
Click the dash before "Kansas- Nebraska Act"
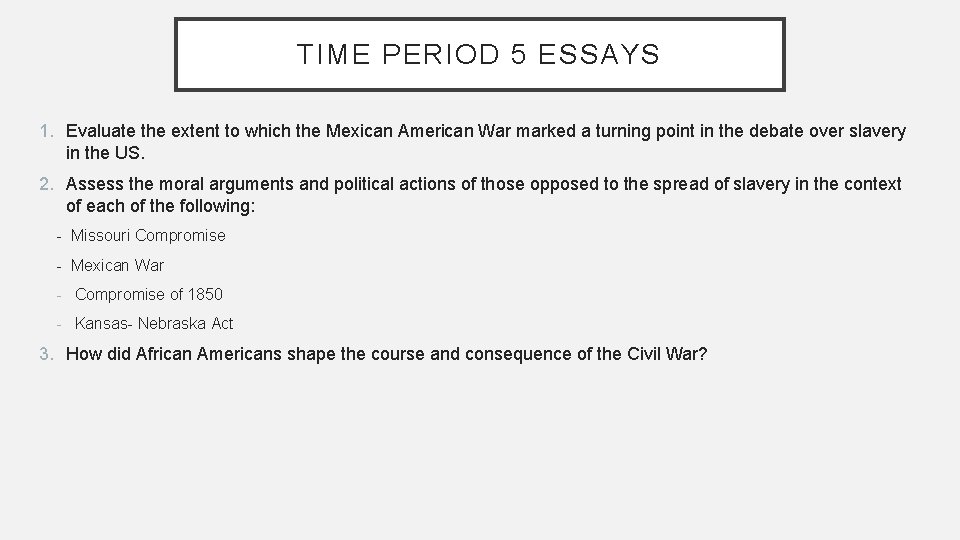click(x=61, y=324)
